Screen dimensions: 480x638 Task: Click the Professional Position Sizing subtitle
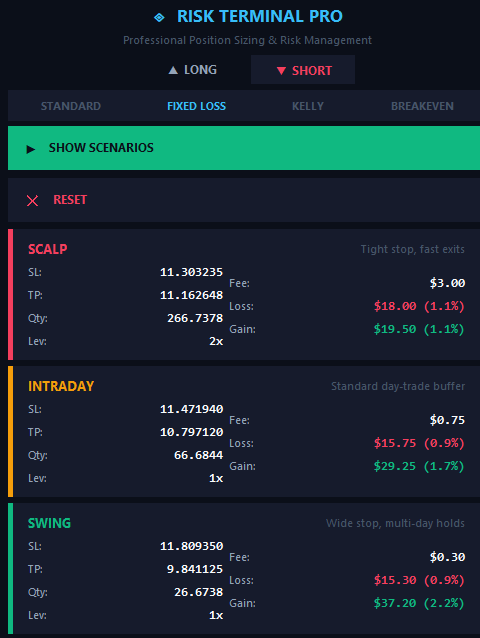247,40
